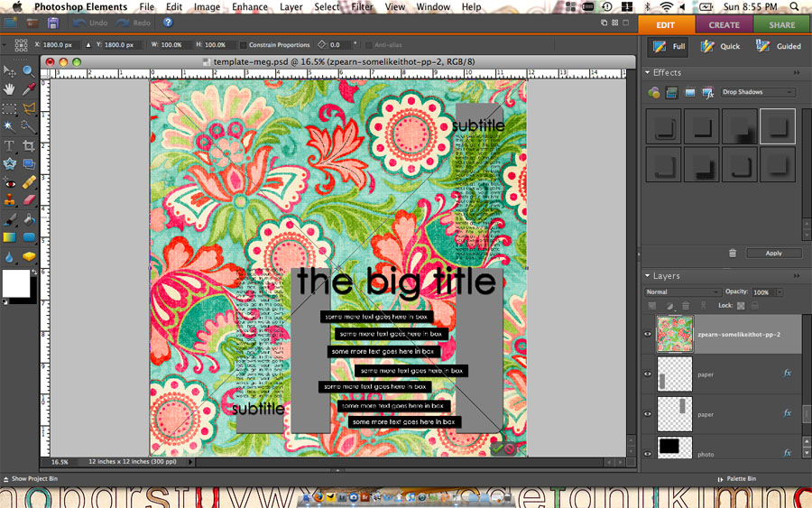Toggle visibility of the photo layer
812x508 pixels.
point(648,453)
